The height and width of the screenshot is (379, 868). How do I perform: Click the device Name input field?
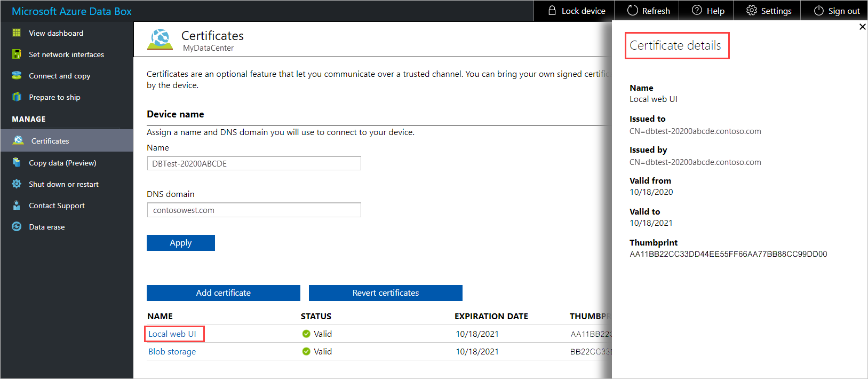[254, 163]
